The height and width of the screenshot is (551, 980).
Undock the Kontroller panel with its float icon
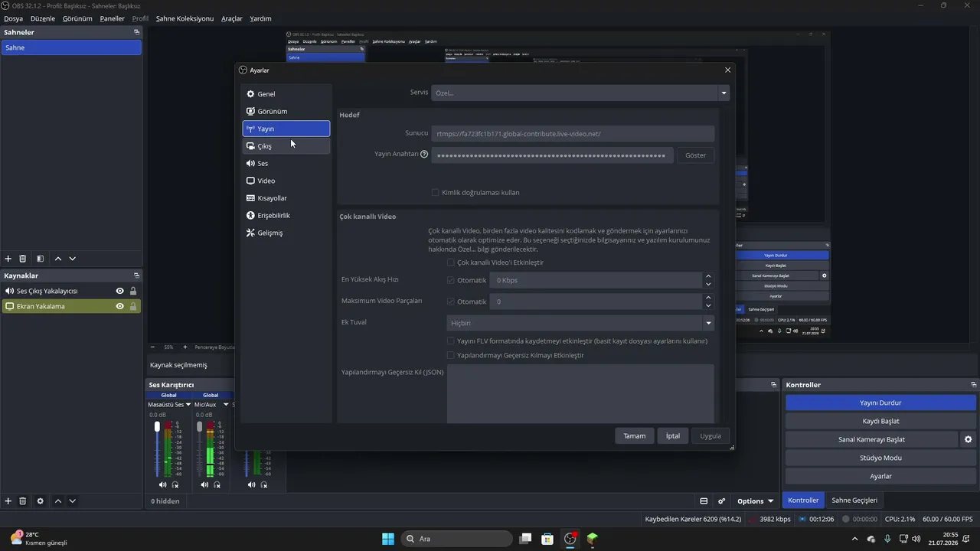click(x=974, y=385)
